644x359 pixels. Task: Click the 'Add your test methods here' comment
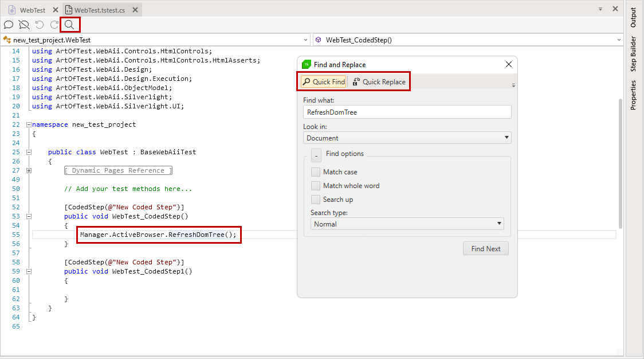coord(128,189)
